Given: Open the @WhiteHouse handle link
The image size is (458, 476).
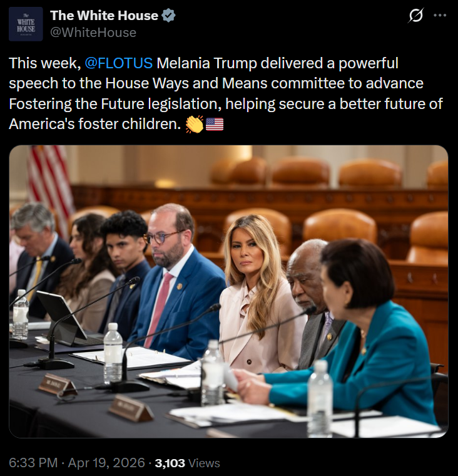Looking at the screenshot, I should (x=93, y=33).
